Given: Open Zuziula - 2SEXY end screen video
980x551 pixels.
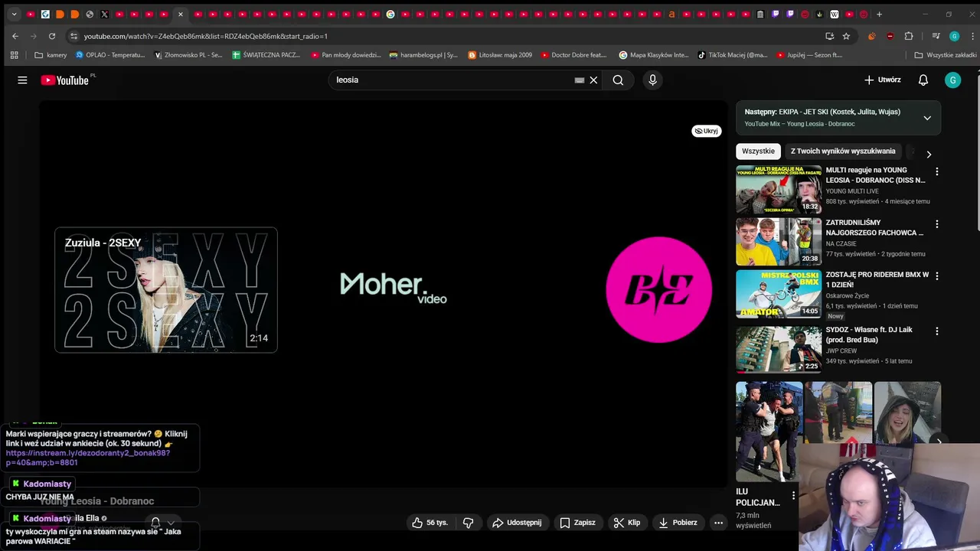Looking at the screenshot, I should pyautogui.click(x=166, y=290).
